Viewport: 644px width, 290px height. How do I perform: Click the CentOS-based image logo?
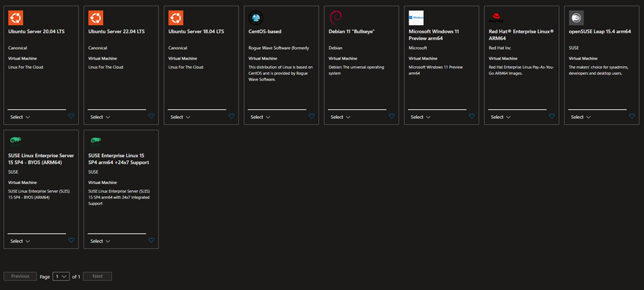(x=256, y=18)
